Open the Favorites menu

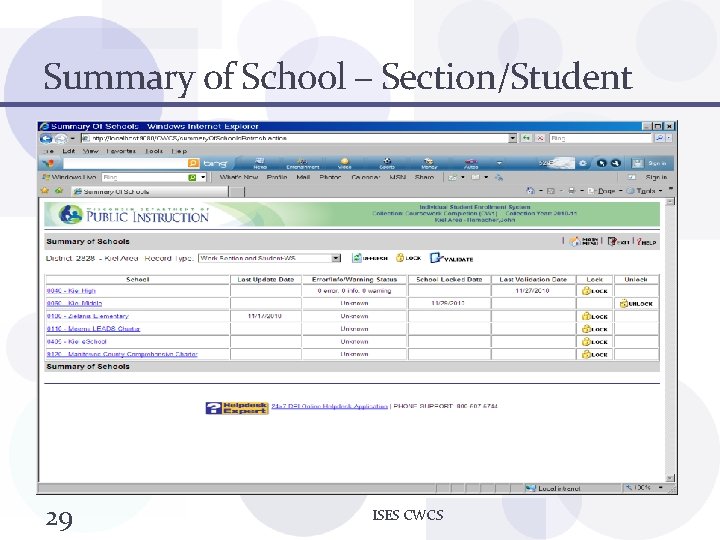(x=121, y=151)
